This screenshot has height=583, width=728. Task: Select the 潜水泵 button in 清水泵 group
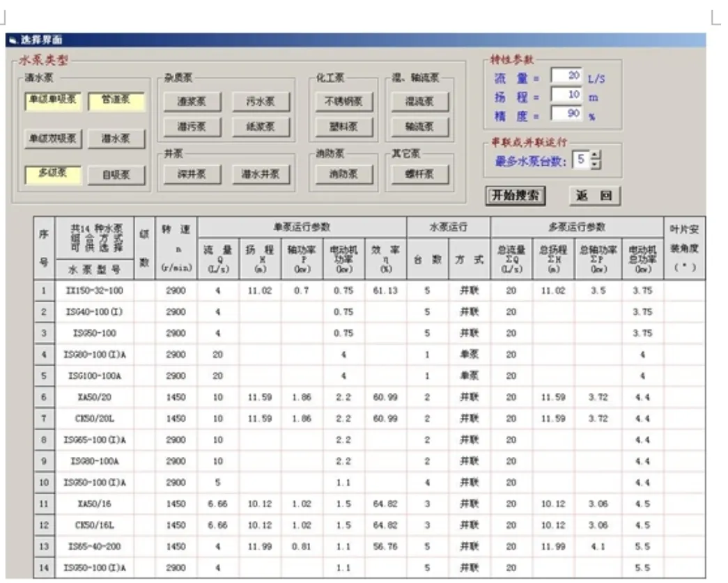[116, 139]
